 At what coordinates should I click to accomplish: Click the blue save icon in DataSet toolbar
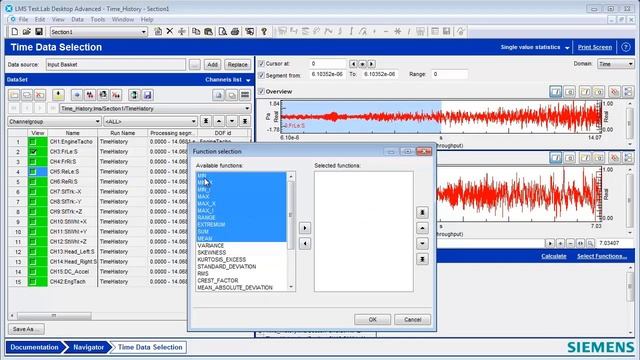click(147, 95)
